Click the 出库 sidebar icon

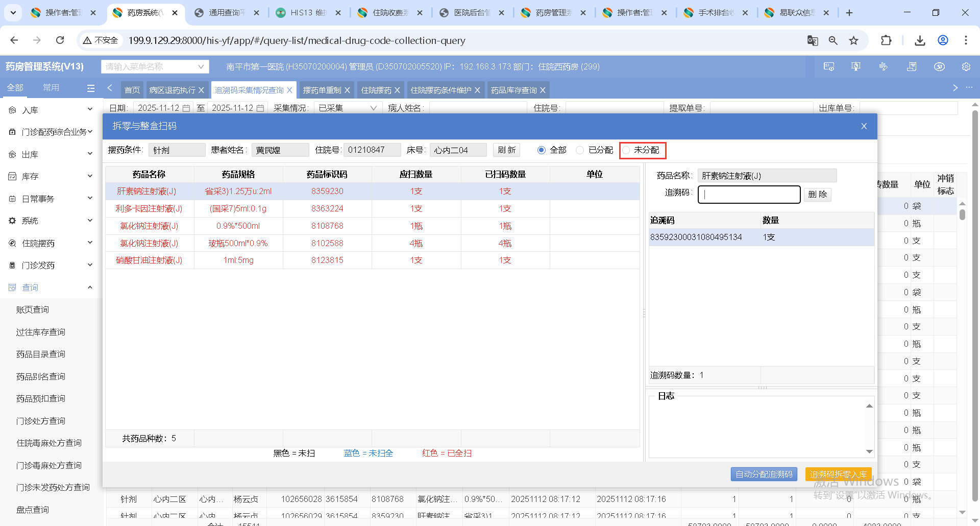[x=12, y=154]
